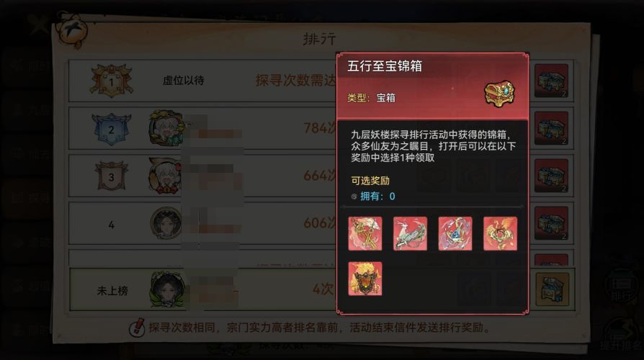The image size is (644, 360).
Task: Click the 排行 panel title
Action: point(320,39)
